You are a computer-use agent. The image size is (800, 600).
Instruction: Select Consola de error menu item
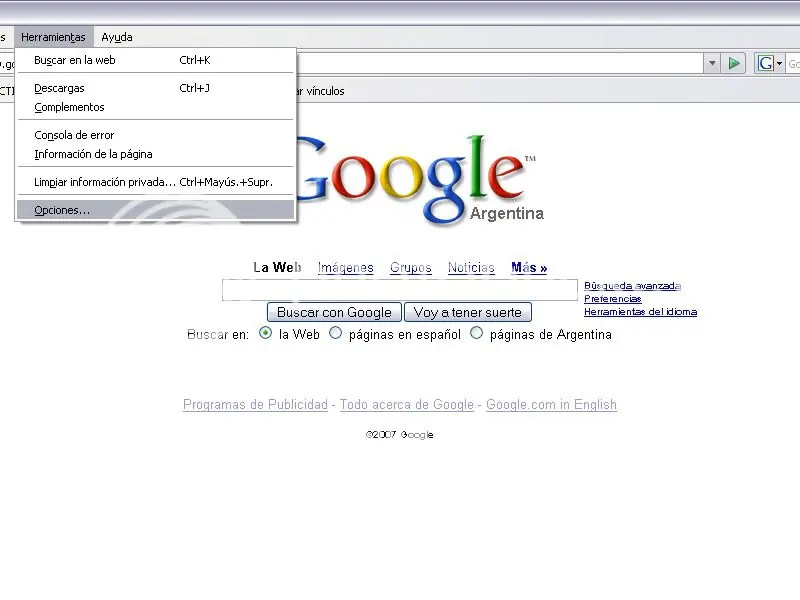pos(156,135)
